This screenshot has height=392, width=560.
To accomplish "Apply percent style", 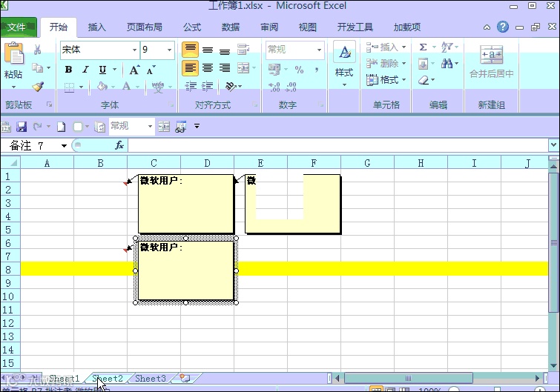I will tap(300, 70).
